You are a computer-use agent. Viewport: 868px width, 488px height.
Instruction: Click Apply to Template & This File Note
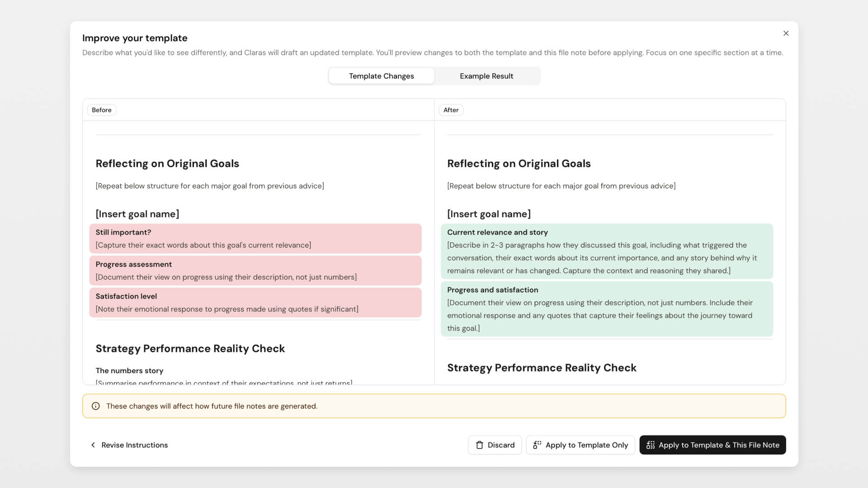pos(712,445)
